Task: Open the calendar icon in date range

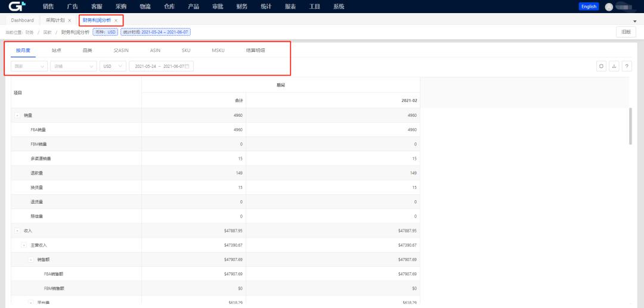Action: click(x=187, y=66)
